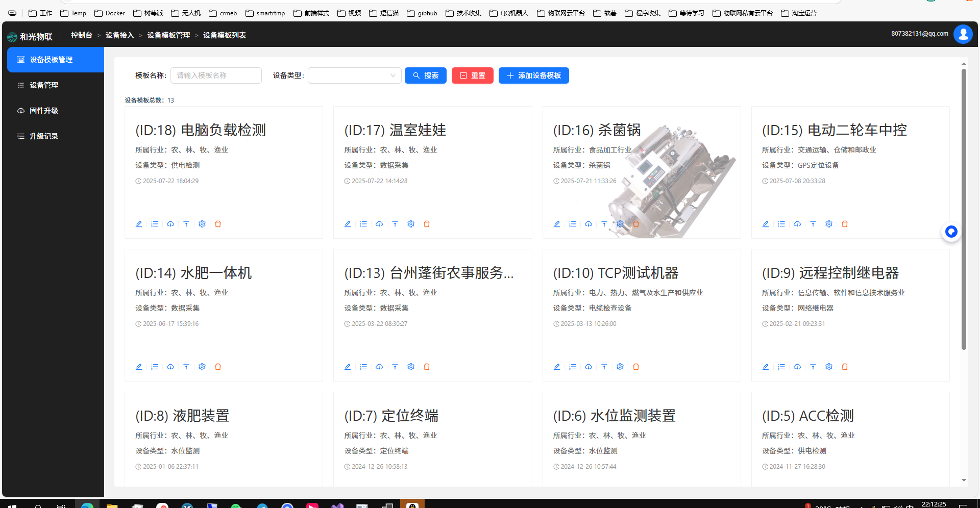Viewport: 980px width, 508px height.
Task: Click the page vertical scrollbar thumb
Action: pyautogui.click(x=964, y=209)
